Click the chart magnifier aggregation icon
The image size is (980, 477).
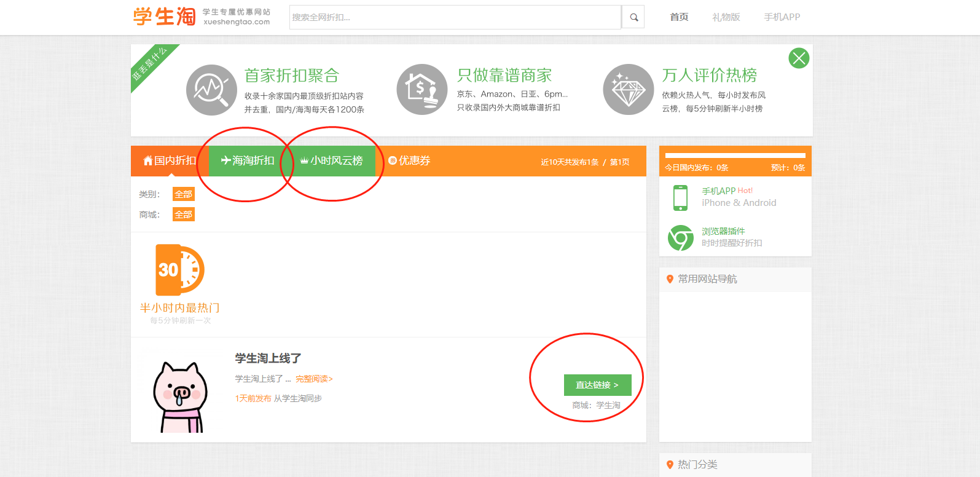click(211, 90)
